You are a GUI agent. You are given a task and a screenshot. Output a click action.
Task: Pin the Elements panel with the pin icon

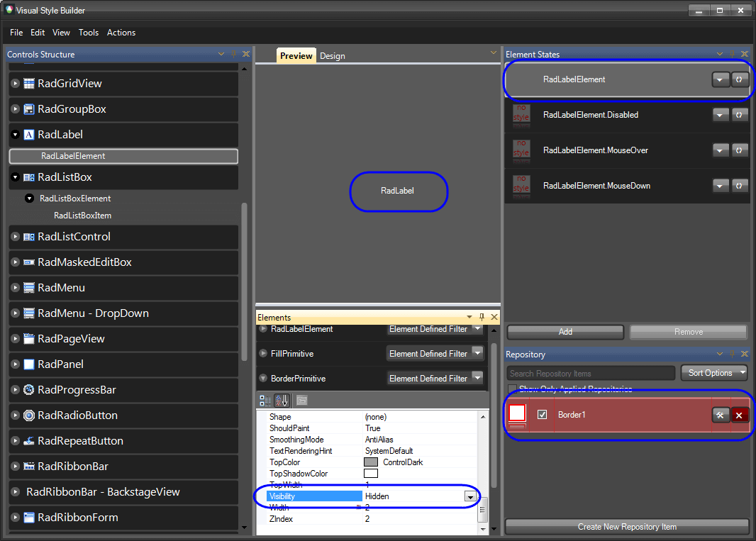[481, 317]
